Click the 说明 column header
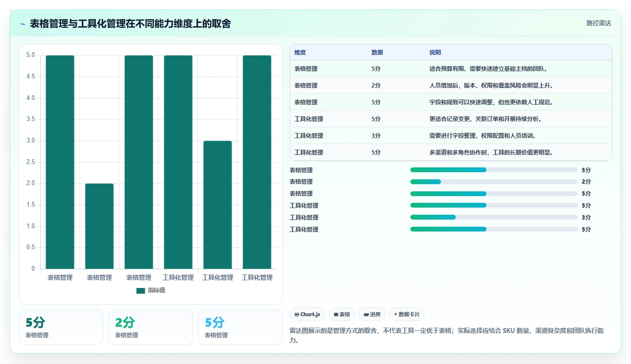This screenshot has width=631, height=364. coord(435,53)
